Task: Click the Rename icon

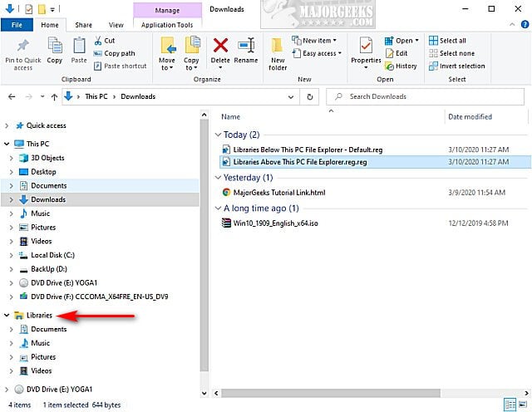Action: [x=246, y=46]
